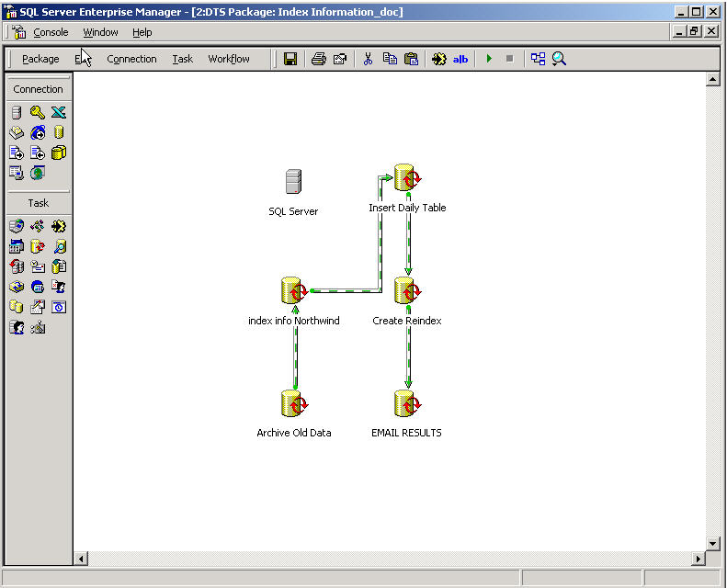727x588 pixels.
Task: Add a Transfer Databases task
Action: (x=17, y=307)
